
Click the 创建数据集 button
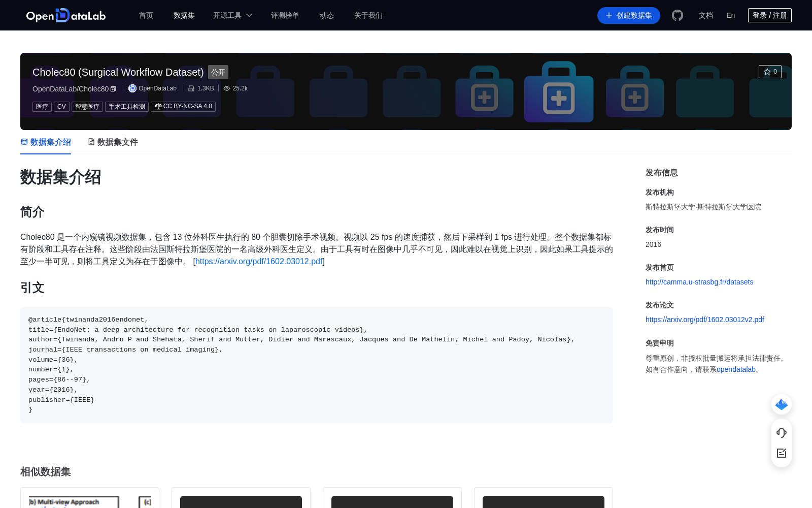tap(629, 15)
